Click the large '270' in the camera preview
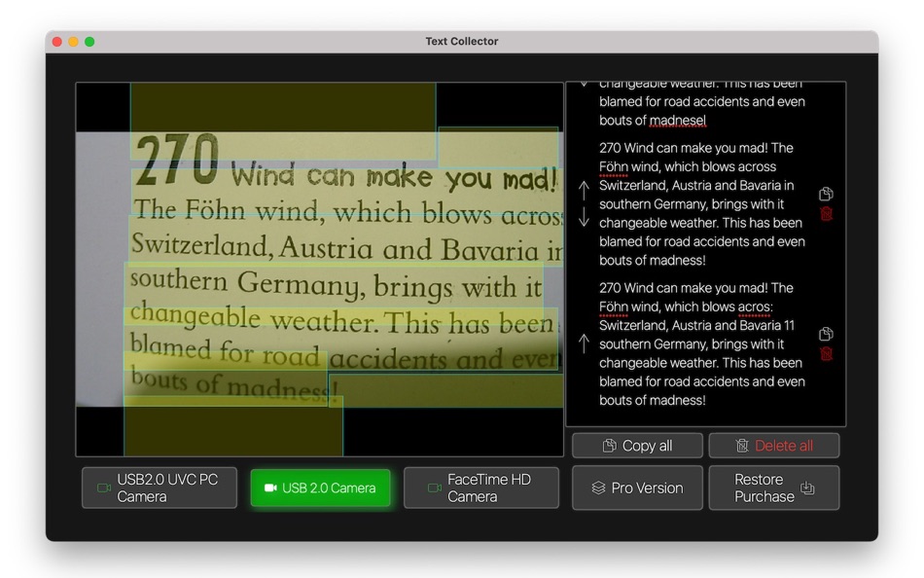924x578 pixels. click(177, 160)
